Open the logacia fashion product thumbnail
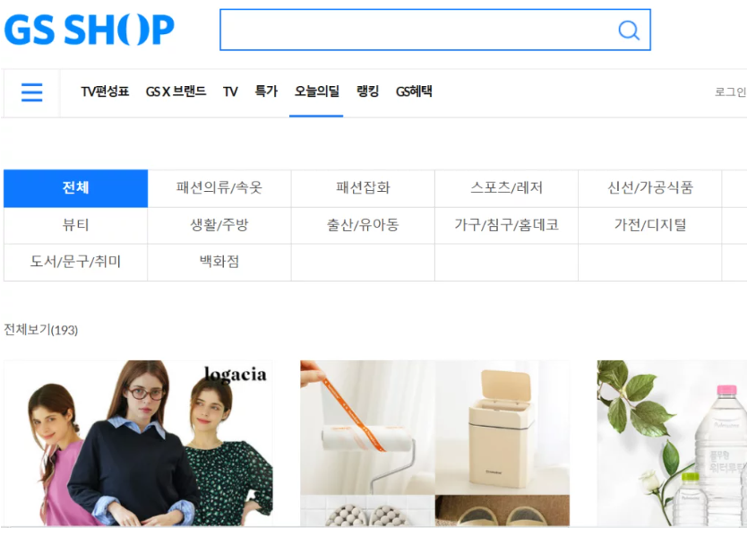The image size is (756, 537). click(x=138, y=443)
